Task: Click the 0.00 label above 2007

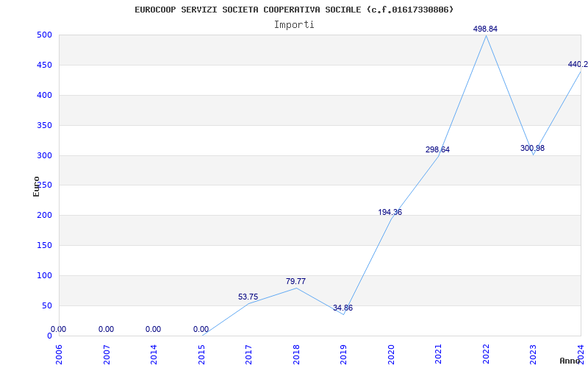Action: tap(106, 329)
